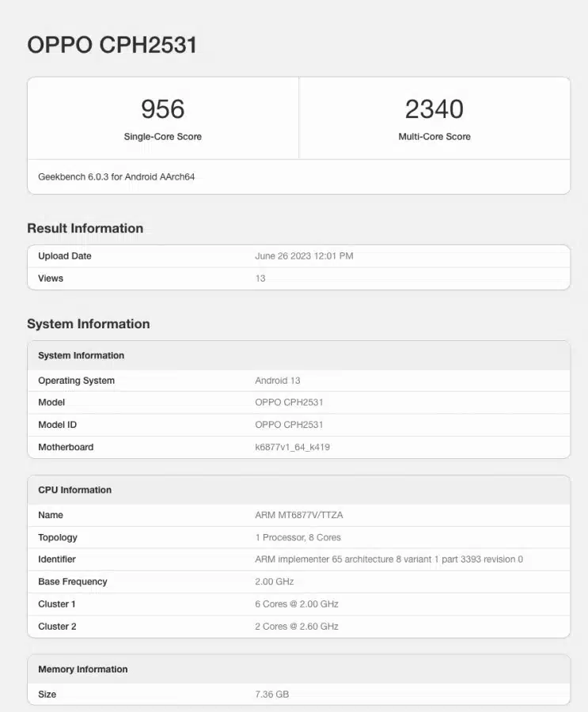Click the Model ID value OPPO CPH2531
The height and width of the screenshot is (712, 588).
[x=289, y=425]
